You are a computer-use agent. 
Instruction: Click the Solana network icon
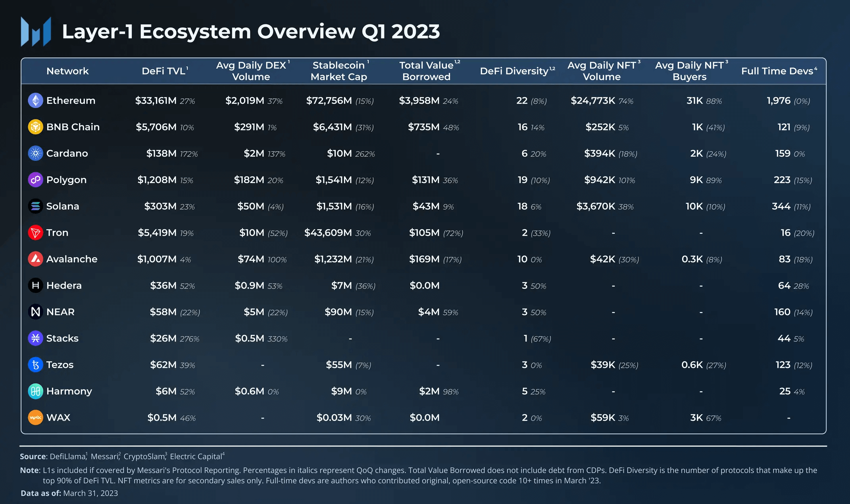click(x=35, y=206)
